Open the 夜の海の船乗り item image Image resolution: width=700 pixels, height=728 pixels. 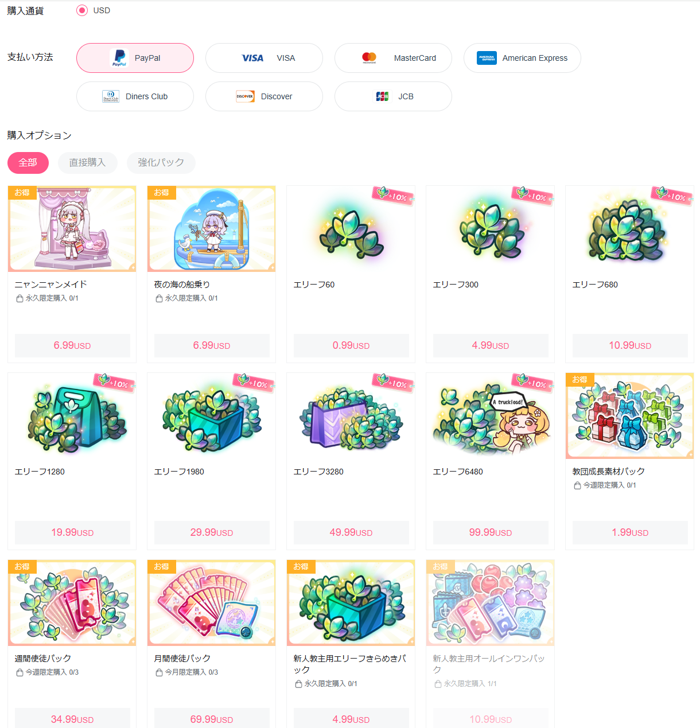click(x=212, y=229)
